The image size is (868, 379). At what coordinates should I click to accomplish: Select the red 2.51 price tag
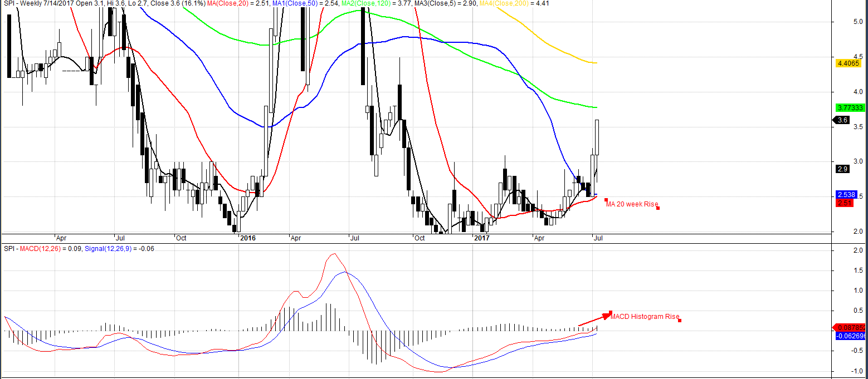tap(845, 203)
